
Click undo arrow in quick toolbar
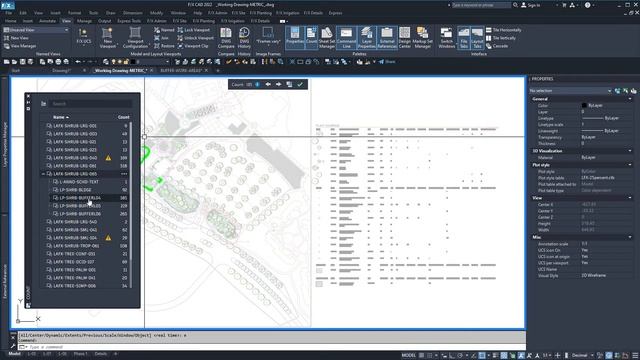click(x=78, y=62)
